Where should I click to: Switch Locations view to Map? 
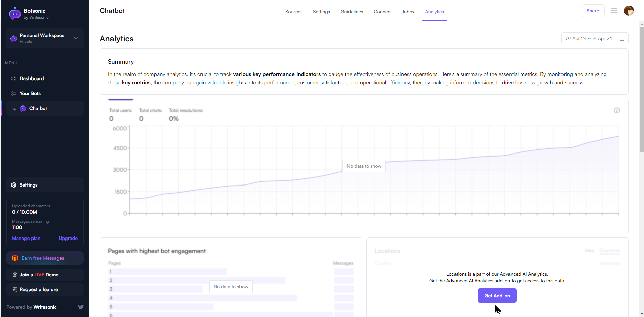[590, 250]
